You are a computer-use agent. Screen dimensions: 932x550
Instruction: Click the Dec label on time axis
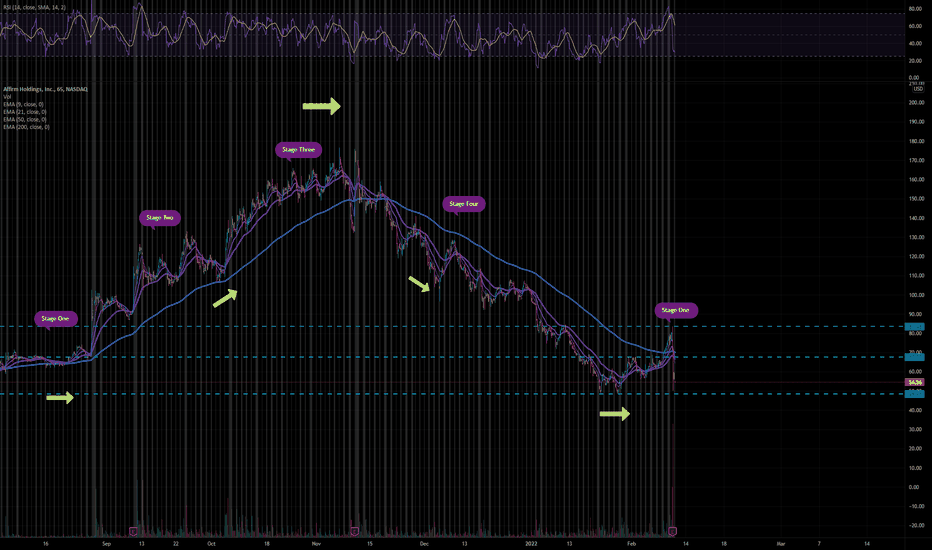coord(424,543)
